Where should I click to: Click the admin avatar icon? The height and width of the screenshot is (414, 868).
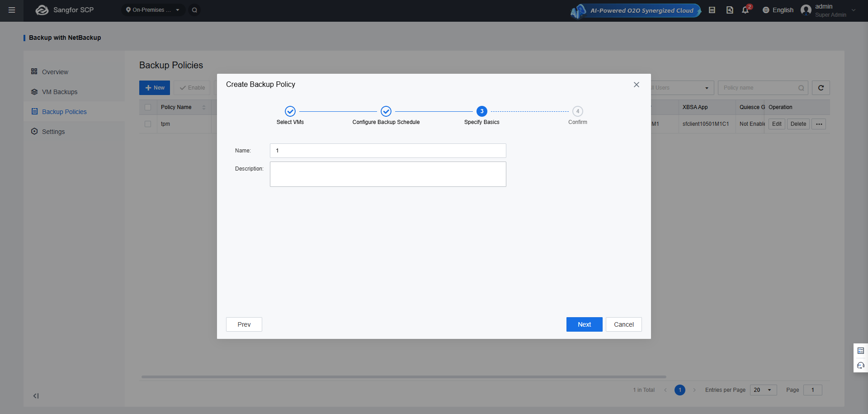click(x=806, y=10)
